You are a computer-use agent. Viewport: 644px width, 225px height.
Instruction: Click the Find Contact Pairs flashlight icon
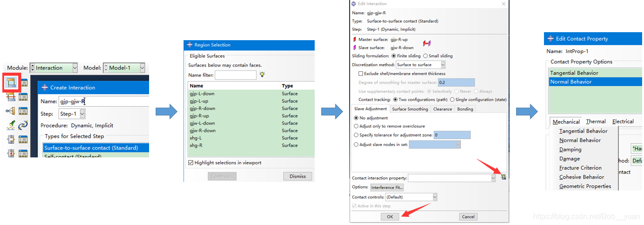click(11, 125)
